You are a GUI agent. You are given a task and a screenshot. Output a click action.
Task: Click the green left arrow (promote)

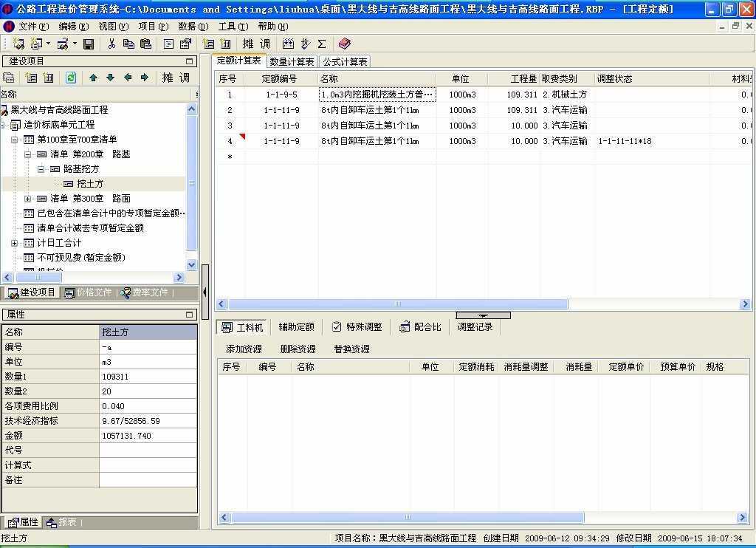click(128, 78)
